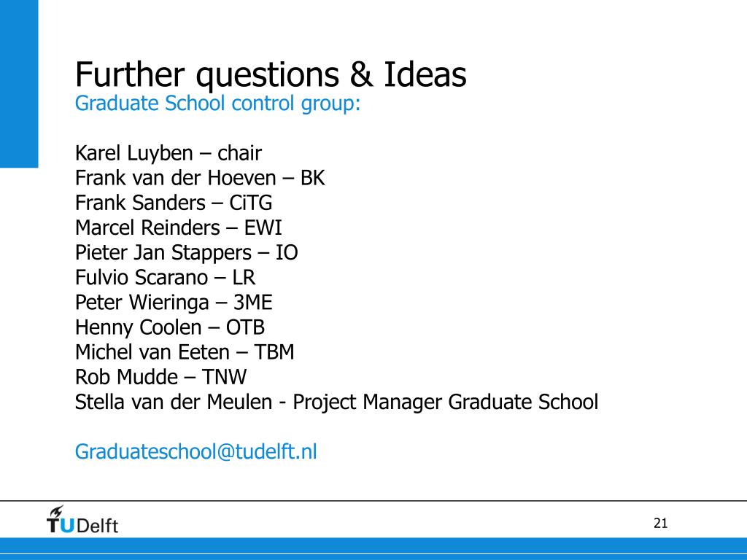Click Frank van der Hoeven – BK line

200,178
